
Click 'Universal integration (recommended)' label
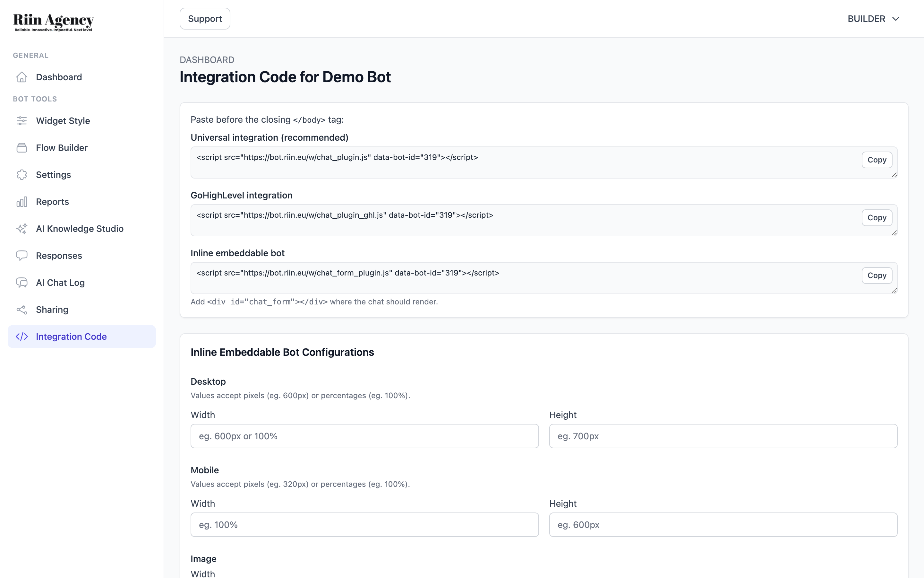(269, 138)
